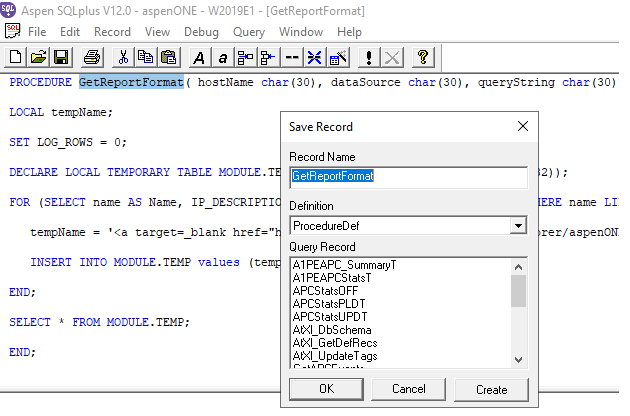Click the New document toolbar icon
The width and height of the screenshot is (630, 416).
pyautogui.click(x=16, y=57)
